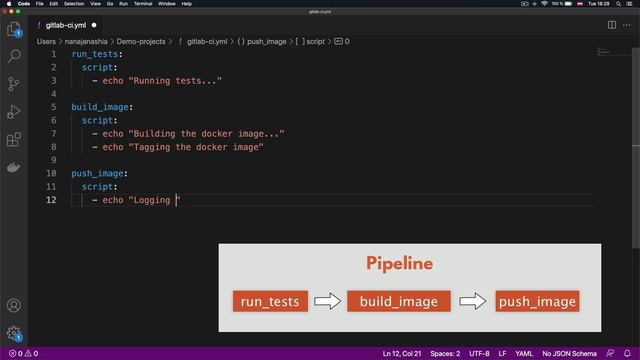Open the Wi-Fi status menu
640x360 pixels.
(544, 4)
